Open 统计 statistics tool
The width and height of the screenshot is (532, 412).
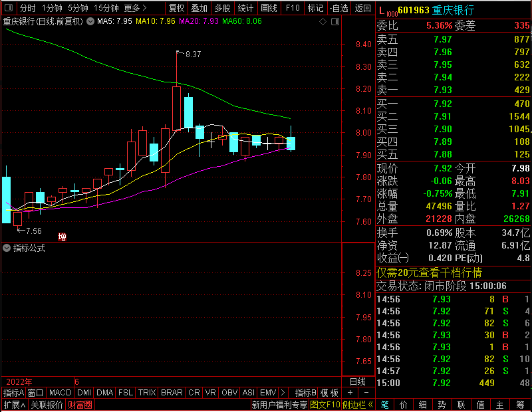tap(245, 8)
